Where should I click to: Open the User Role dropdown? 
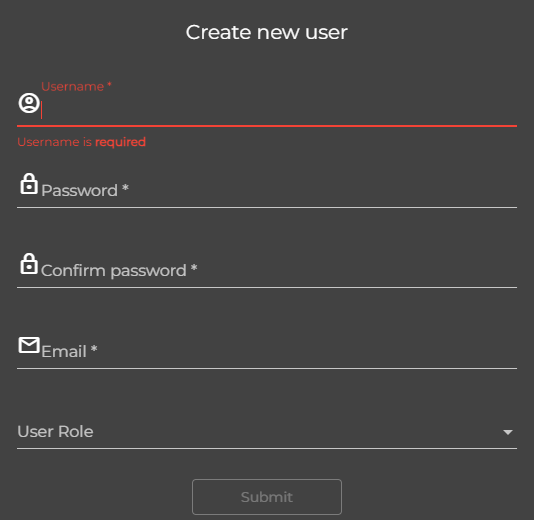click(267, 432)
